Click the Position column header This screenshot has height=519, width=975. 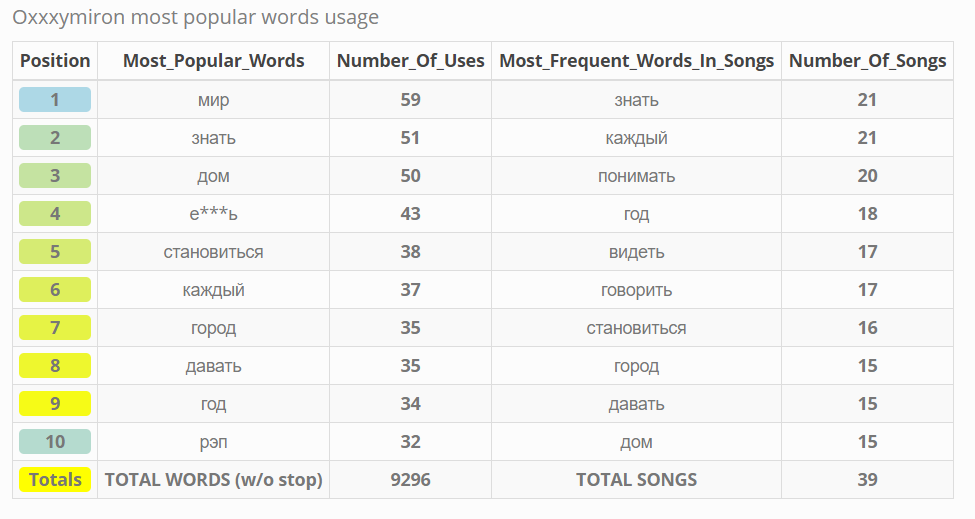(55, 61)
